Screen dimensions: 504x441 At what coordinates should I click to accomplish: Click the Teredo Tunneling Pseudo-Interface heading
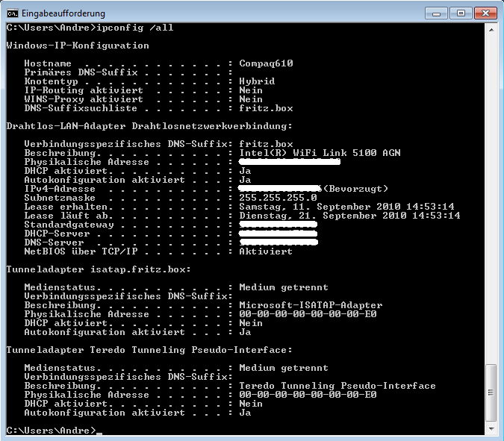[149, 350]
